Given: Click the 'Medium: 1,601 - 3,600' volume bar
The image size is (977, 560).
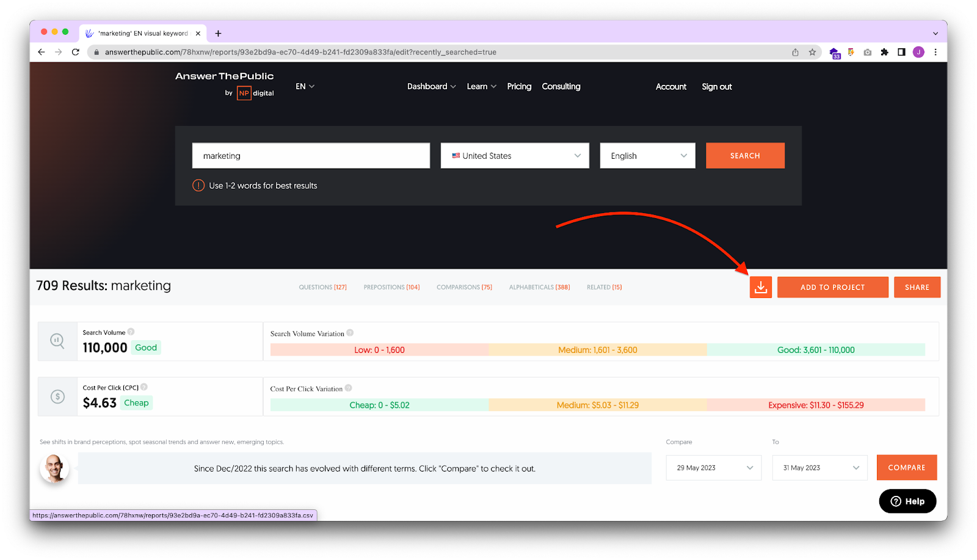Looking at the screenshot, I should tap(597, 350).
